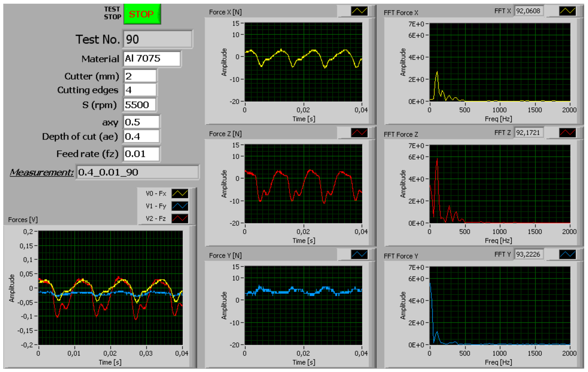
Task: Click the Cutting edges field
Action: (x=140, y=90)
